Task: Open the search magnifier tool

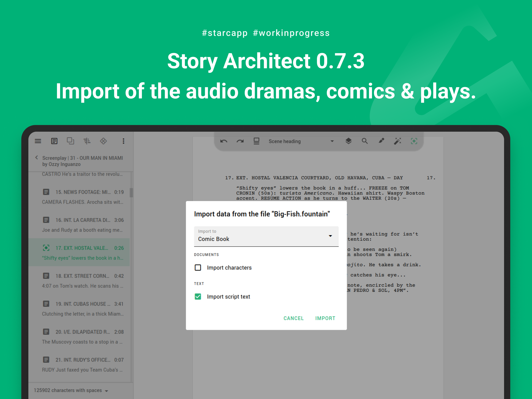Action: tap(365, 141)
